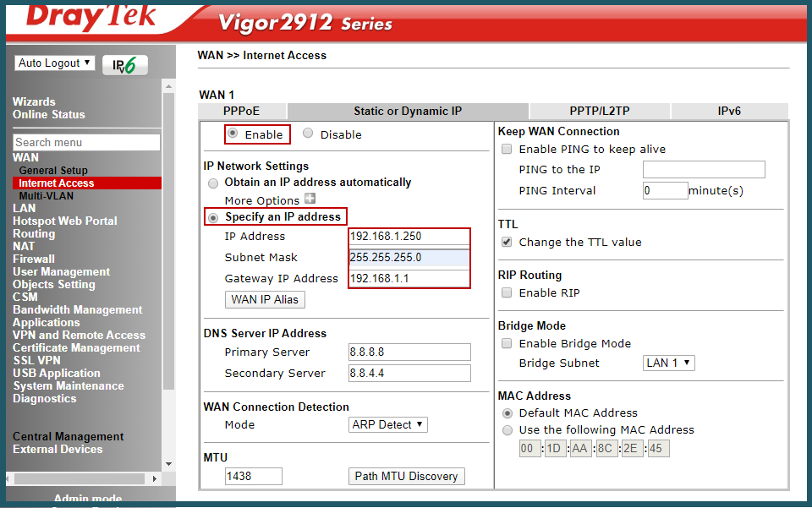Check Enable RIP
Screen dimensions: 812x508
click(507, 292)
